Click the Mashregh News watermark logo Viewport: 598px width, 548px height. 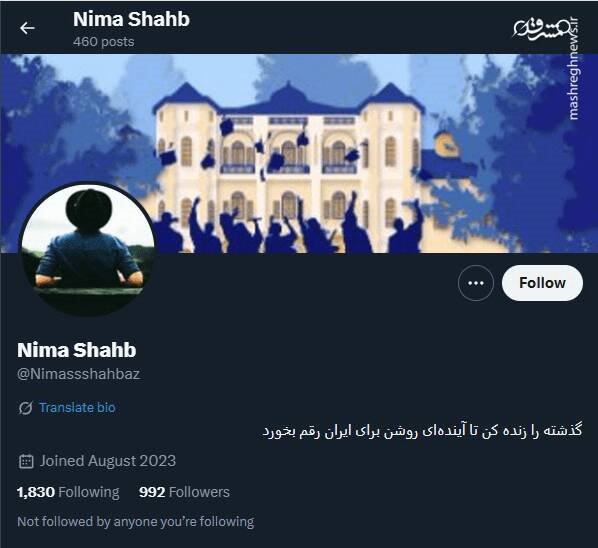click(x=540, y=28)
